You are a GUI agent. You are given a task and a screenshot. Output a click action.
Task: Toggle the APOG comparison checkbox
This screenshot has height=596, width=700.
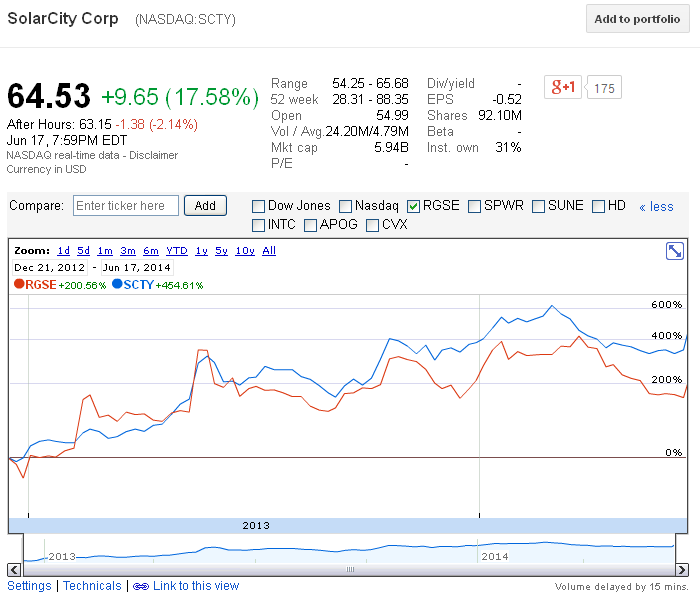(x=310, y=225)
